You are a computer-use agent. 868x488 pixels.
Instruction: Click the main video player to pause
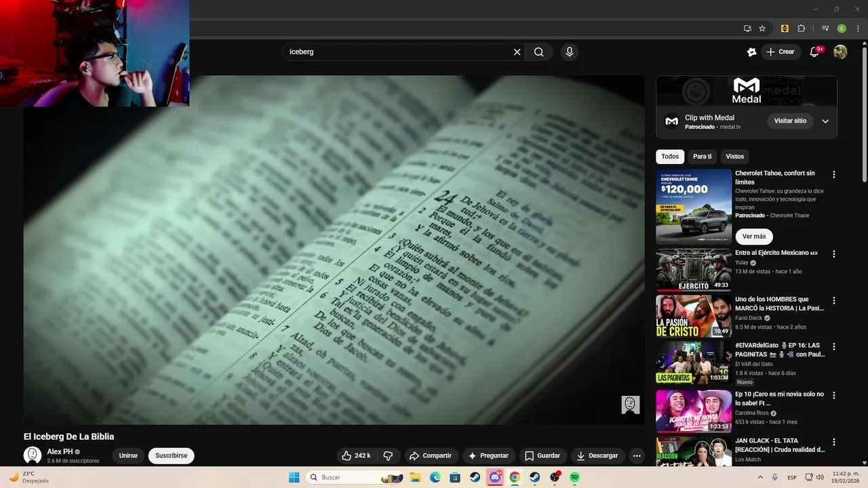tap(334, 249)
